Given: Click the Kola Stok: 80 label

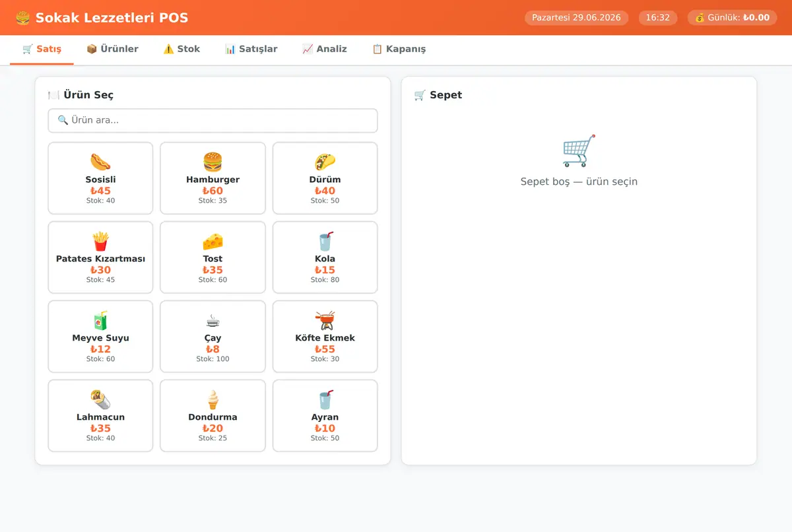Looking at the screenshot, I should coord(325,280).
